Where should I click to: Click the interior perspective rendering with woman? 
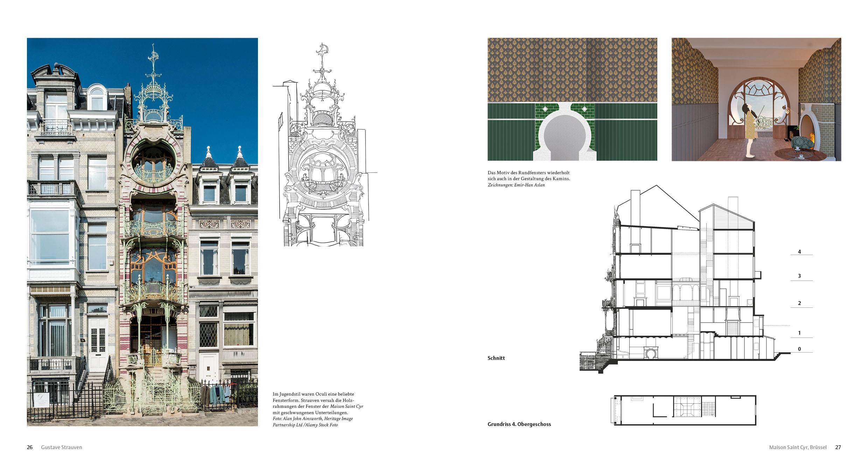point(756,99)
